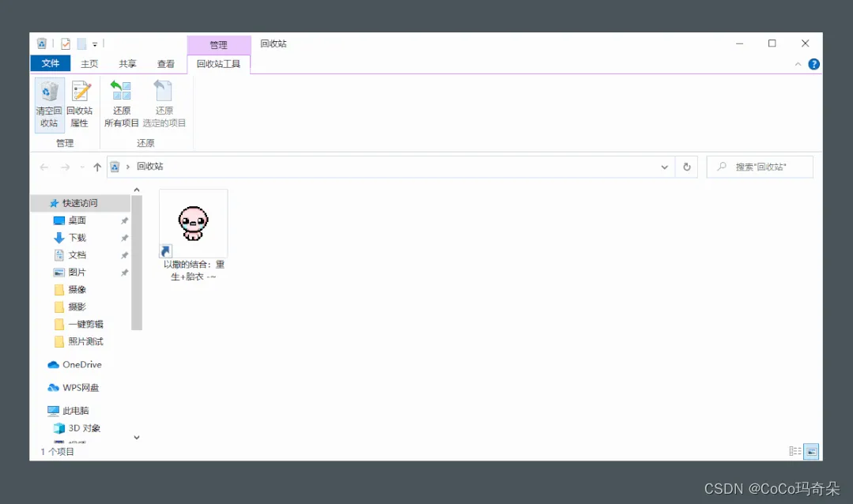
Task: Expand the address bar history dropdown
Action: 664,167
